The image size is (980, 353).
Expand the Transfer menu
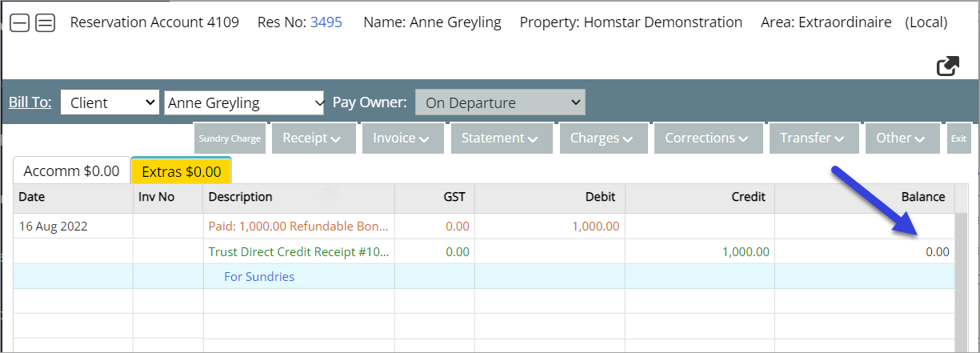(814, 138)
